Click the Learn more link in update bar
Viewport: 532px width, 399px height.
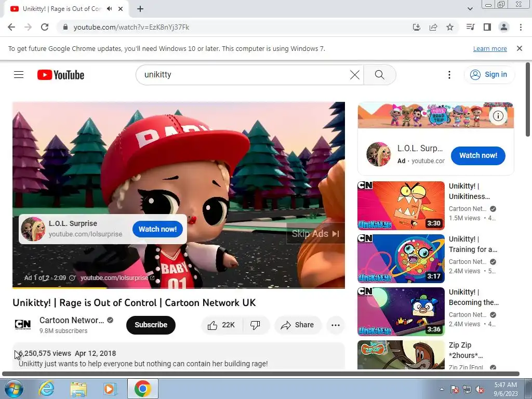(490, 48)
